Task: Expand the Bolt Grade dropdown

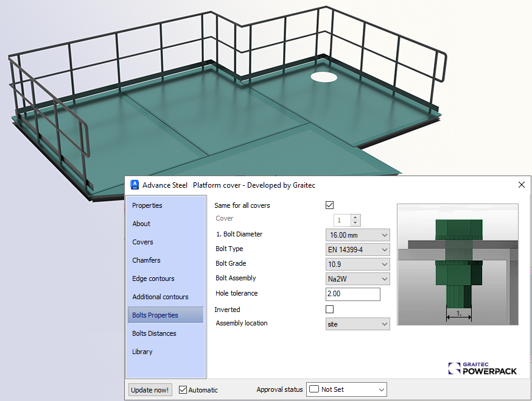Action: tap(357, 264)
